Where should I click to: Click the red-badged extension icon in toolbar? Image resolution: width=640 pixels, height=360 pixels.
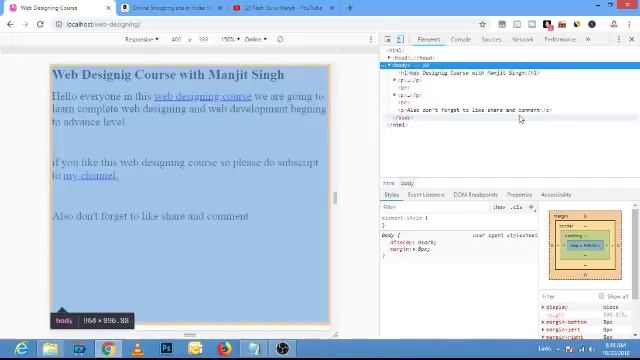pos(547,25)
